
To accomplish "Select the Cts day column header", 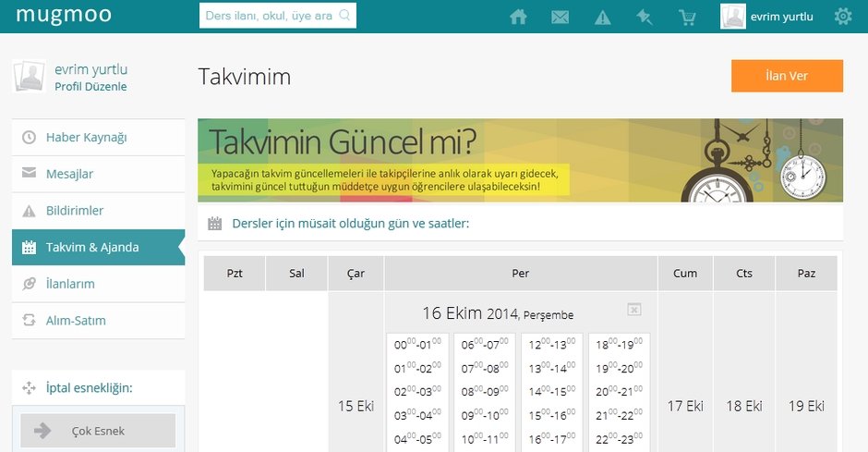I will point(744,273).
